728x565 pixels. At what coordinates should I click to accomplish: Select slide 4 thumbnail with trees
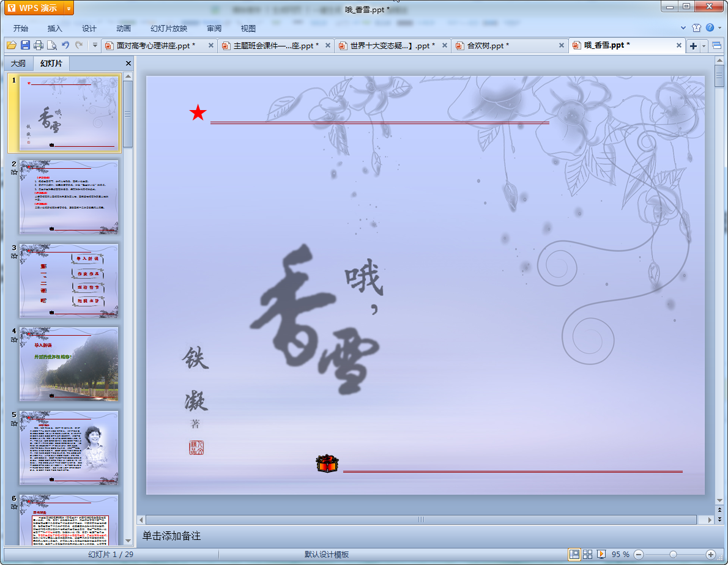pos(69,364)
